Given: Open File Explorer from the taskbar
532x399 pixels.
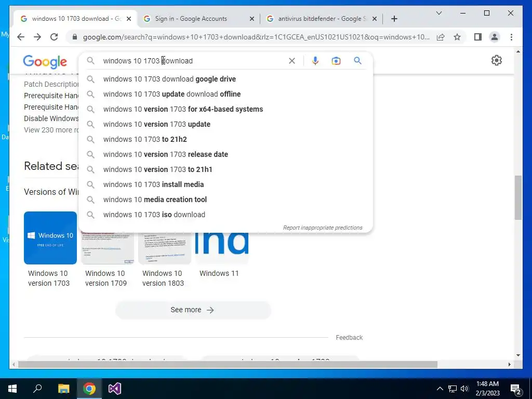Looking at the screenshot, I should coord(63,389).
